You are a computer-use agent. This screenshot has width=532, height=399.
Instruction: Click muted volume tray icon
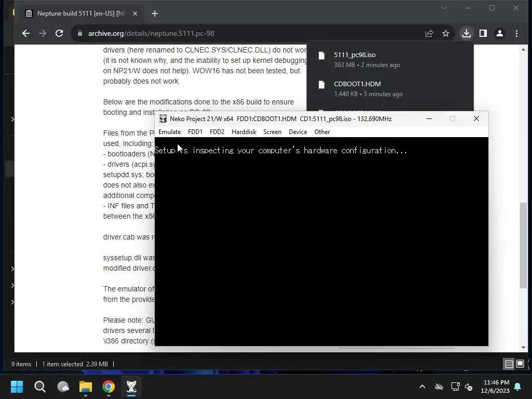pyautogui.click(x=469, y=387)
